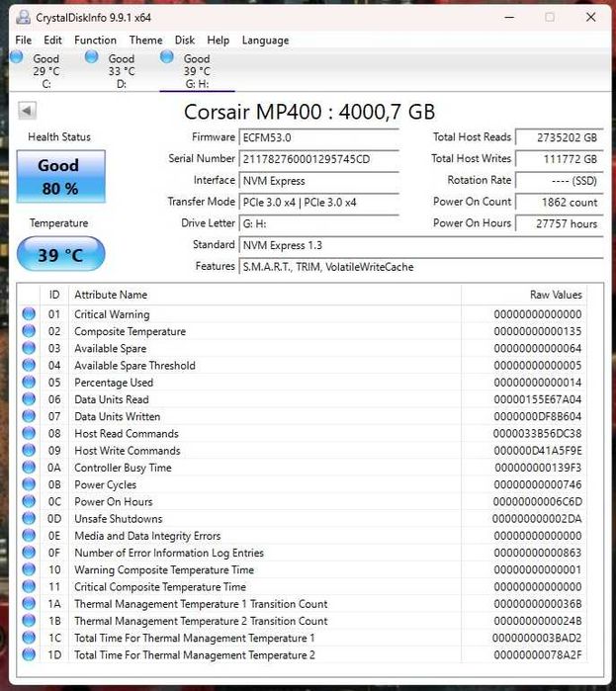Image resolution: width=616 pixels, height=691 pixels.
Task: Select the raw value 00000155E67A04
Action: click(x=538, y=399)
